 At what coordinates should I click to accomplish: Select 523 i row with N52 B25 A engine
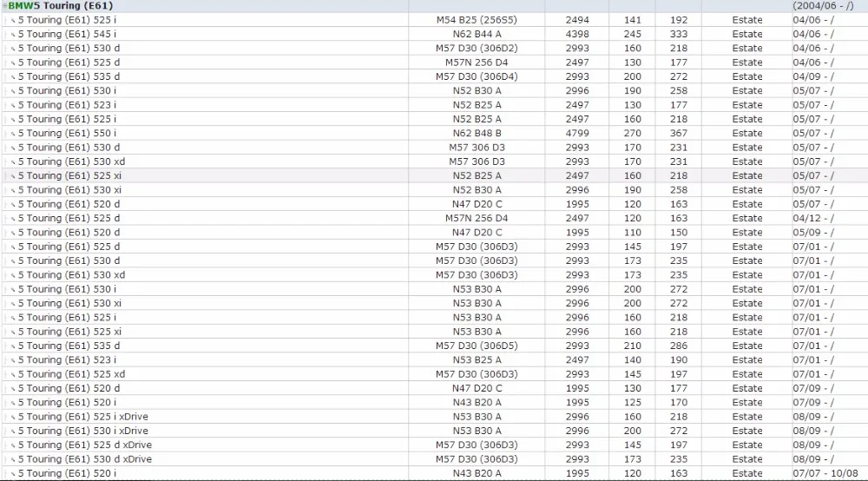click(x=434, y=104)
